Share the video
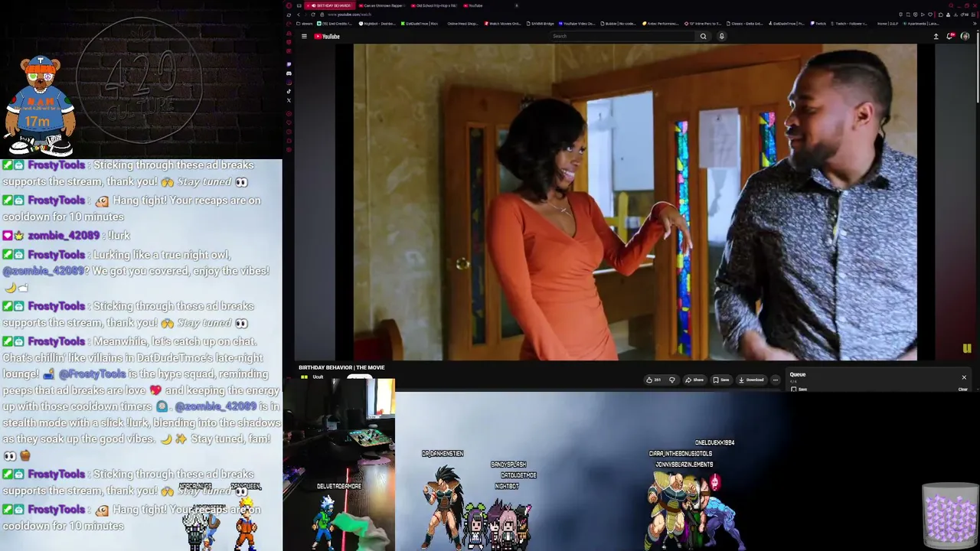Screen dimensions: 980x551 pos(694,380)
